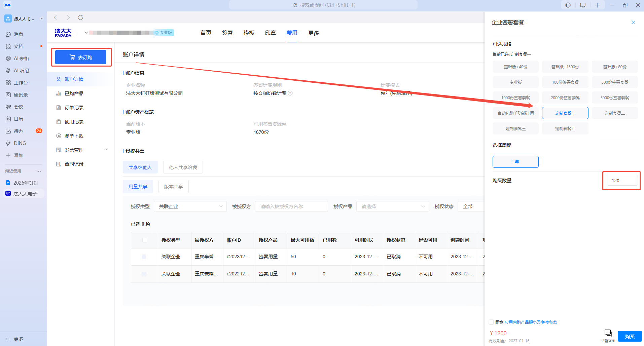Select the 100份签署套餐 option
The image size is (644, 346).
coord(565,82)
